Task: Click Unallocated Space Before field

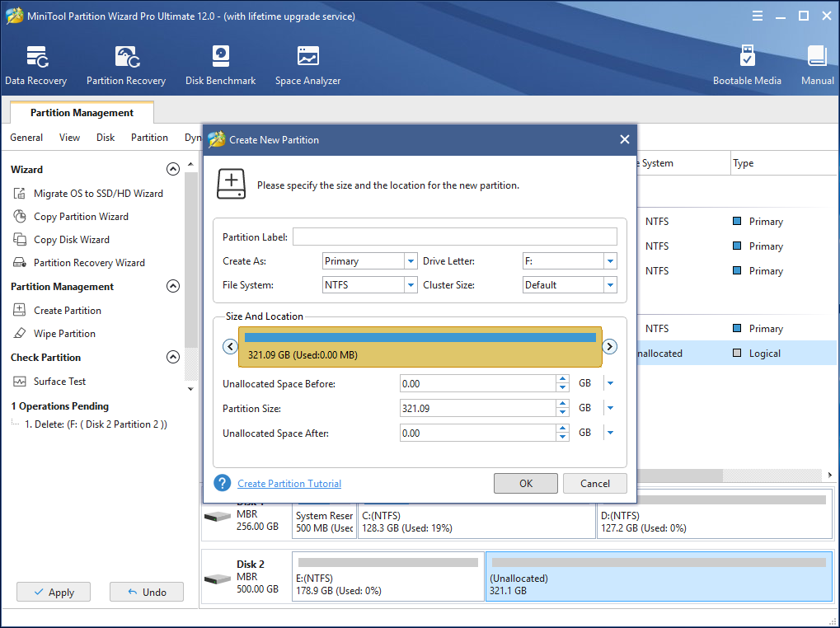Action: [478, 384]
